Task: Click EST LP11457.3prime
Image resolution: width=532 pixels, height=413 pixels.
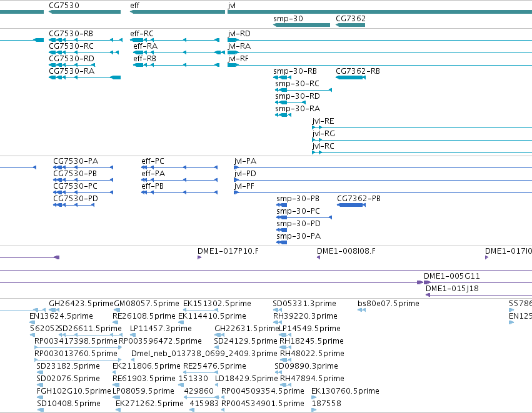Action: tap(133, 335)
